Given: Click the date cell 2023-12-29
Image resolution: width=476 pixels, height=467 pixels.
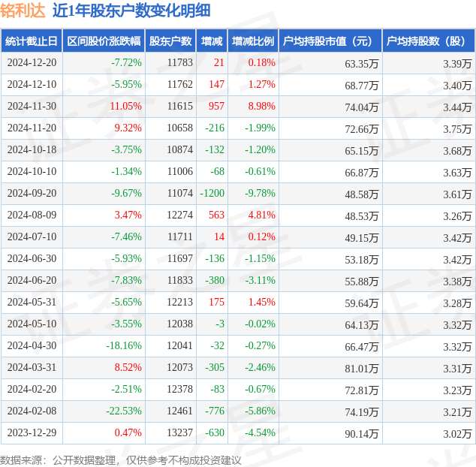Looking at the screenshot, I should point(32,432).
